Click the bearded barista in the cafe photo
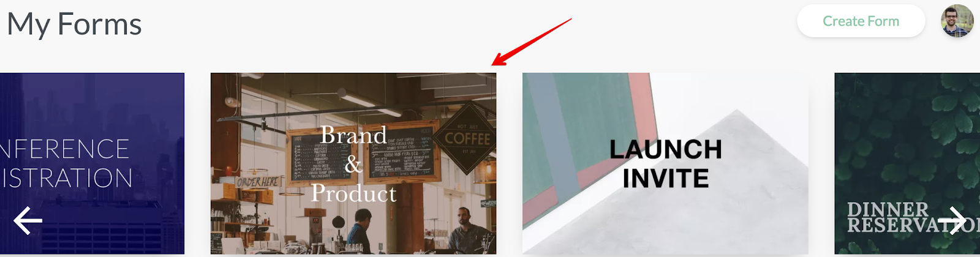Image resolution: width=980 pixels, height=257 pixels. click(x=467, y=228)
